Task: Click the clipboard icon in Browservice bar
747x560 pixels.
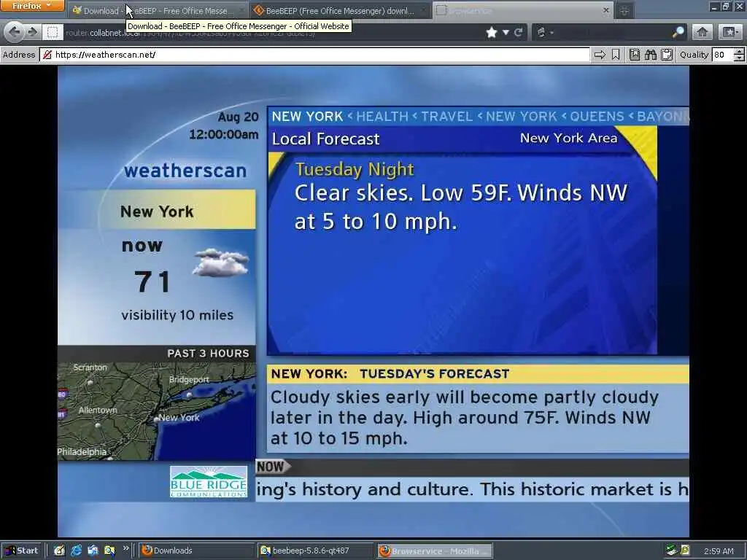Action: (667, 55)
